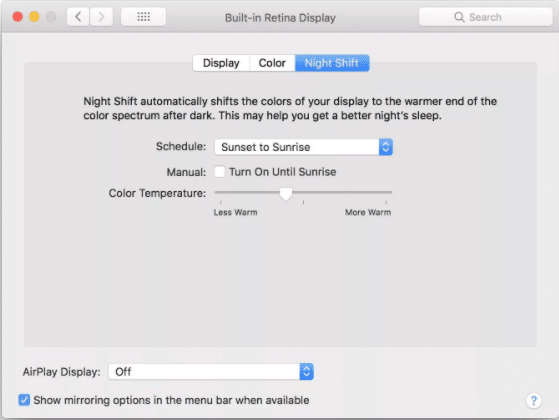Open the Schedule Sunset to Sunrise dropdown
The width and height of the screenshot is (559, 420).
coord(303,147)
